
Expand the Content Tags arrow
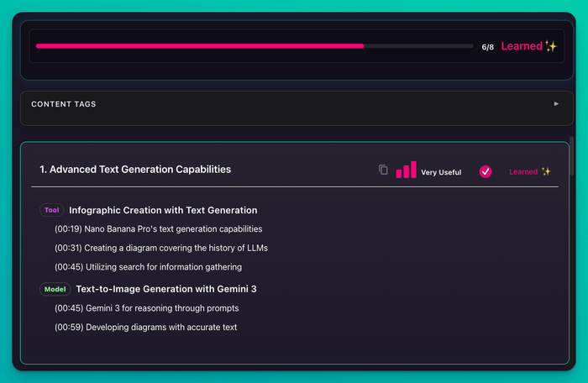click(x=556, y=104)
